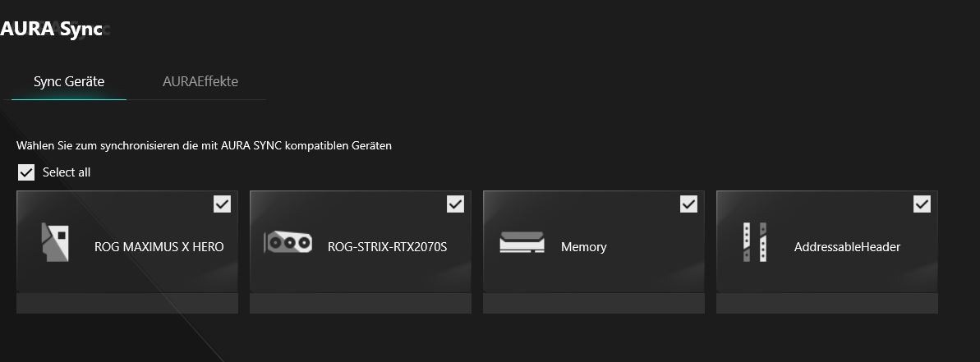980x362 pixels.
Task: Uncheck the ROG MAXIMUS X HERO checkbox
Action: click(x=222, y=204)
